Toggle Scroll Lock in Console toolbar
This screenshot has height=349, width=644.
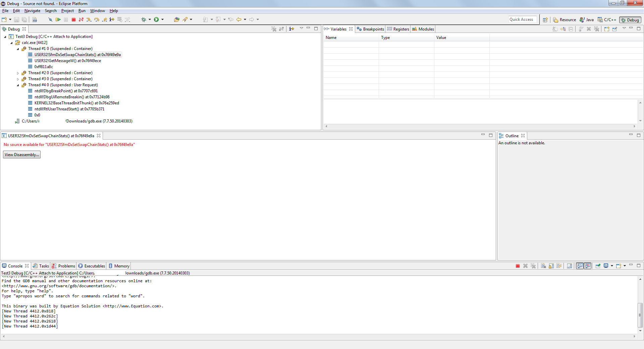tap(551, 266)
